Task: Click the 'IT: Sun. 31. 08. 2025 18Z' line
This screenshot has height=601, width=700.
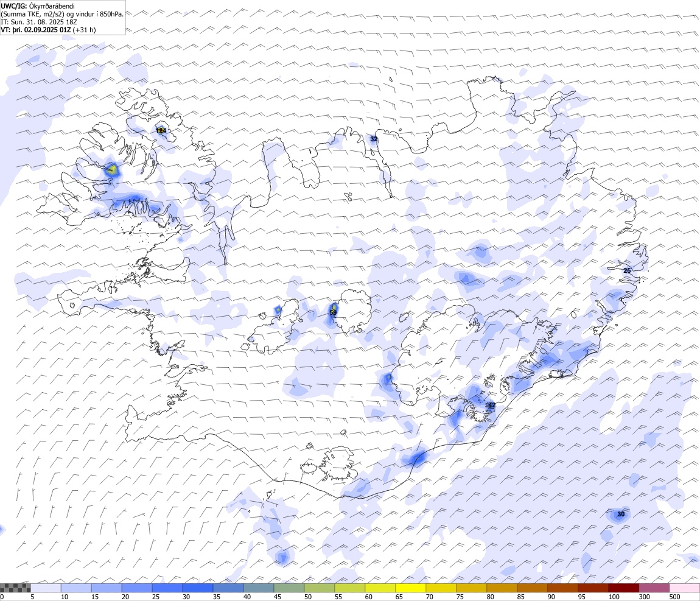Action: pos(39,21)
